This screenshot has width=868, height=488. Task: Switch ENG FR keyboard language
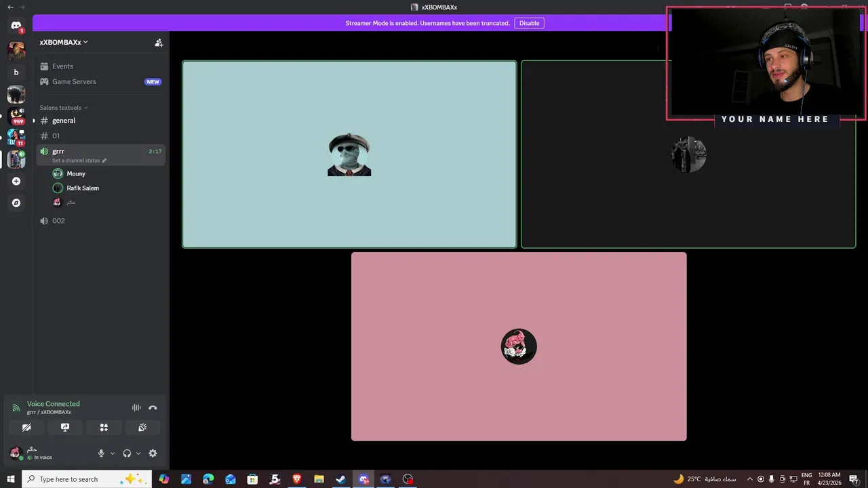pos(807,479)
